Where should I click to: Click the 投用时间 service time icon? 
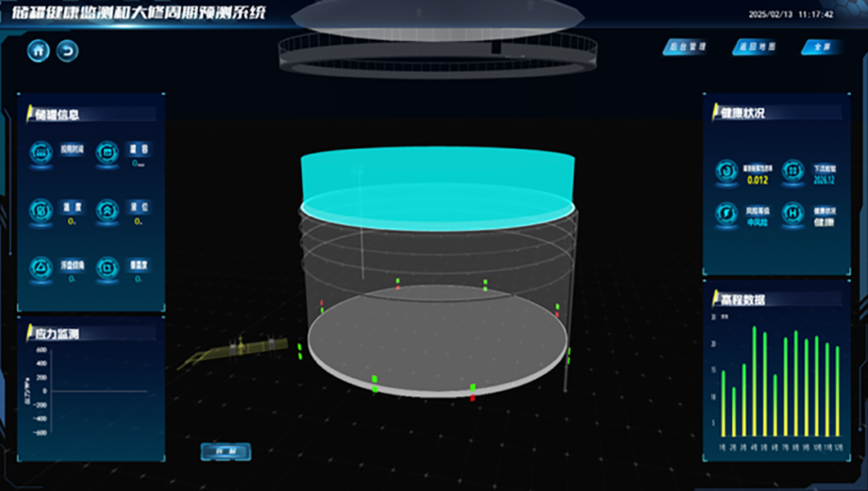click(41, 152)
